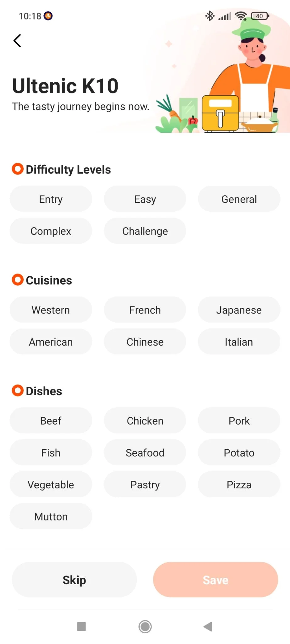Viewport: 290px width, 644px height.
Task: Pick the Mutton dish chip
Action: pos(51,517)
